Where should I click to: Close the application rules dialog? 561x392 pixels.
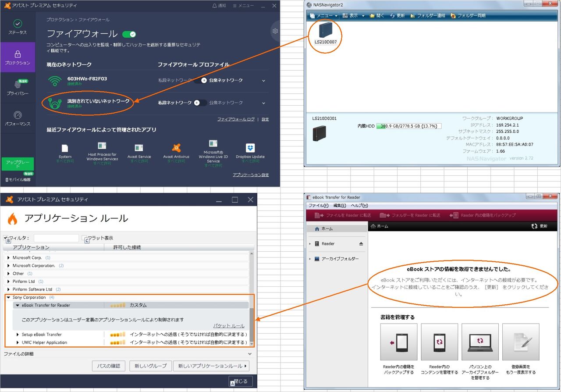[x=241, y=381]
